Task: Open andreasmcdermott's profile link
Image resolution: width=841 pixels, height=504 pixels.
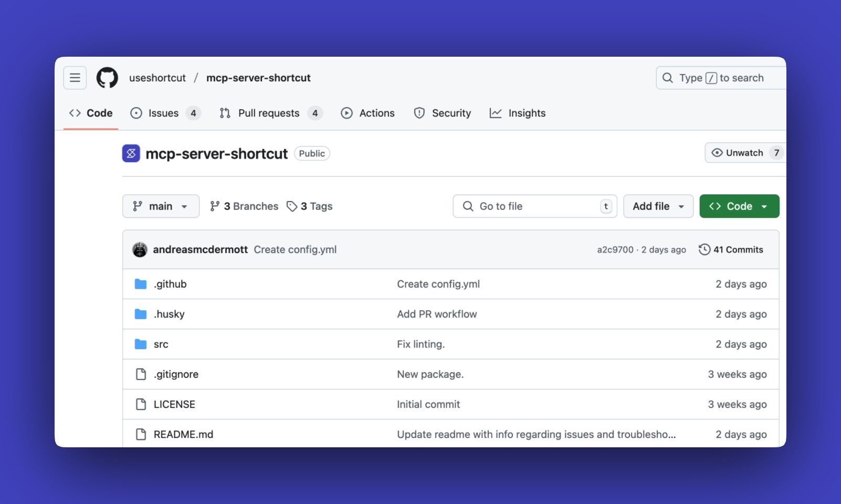Action: (200, 249)
